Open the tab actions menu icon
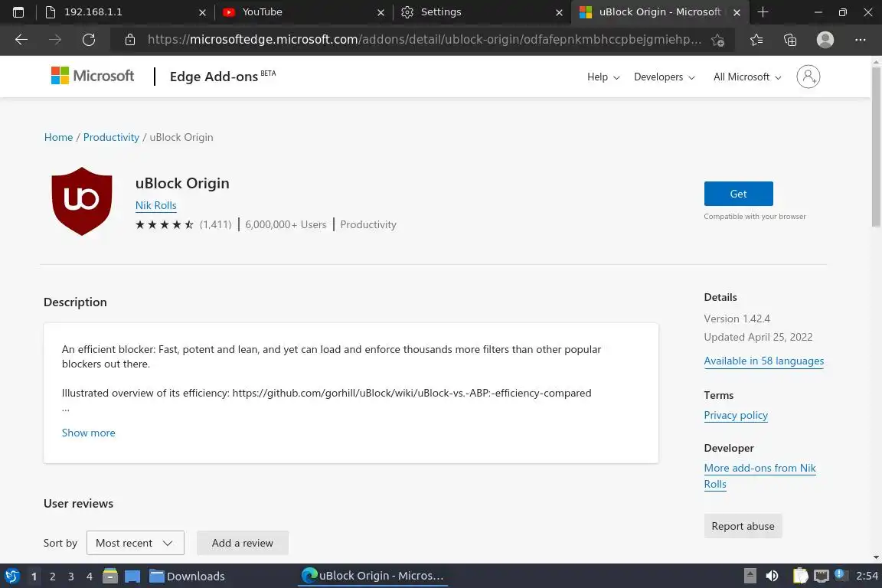Screen dimensions: 882x588 [18, 11]
